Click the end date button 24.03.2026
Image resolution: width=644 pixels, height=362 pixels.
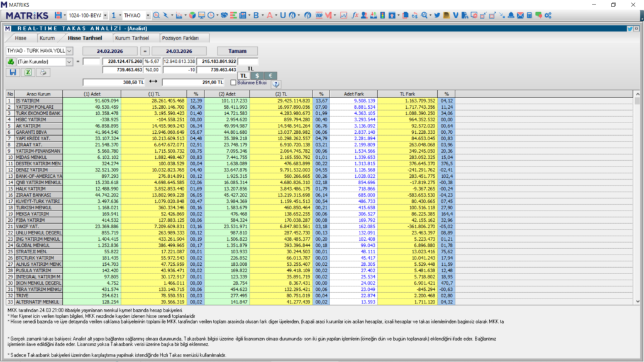click(x=179, y=51)
